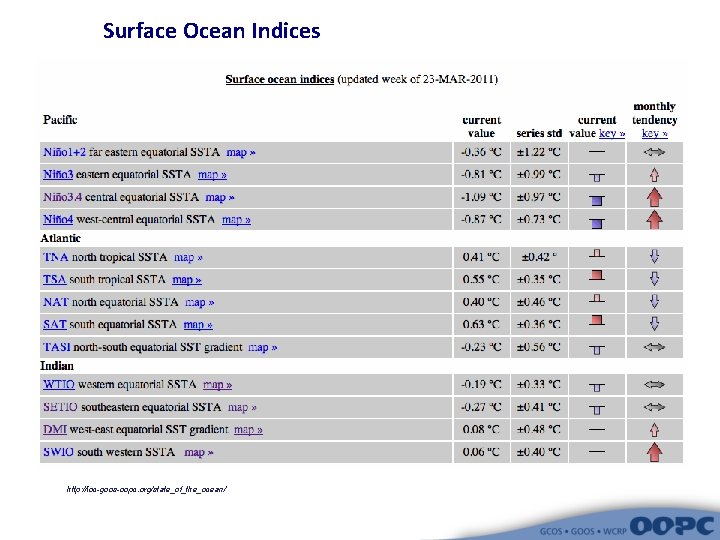
Task: Open the DMI index link
Action: (x=55, y=429)
